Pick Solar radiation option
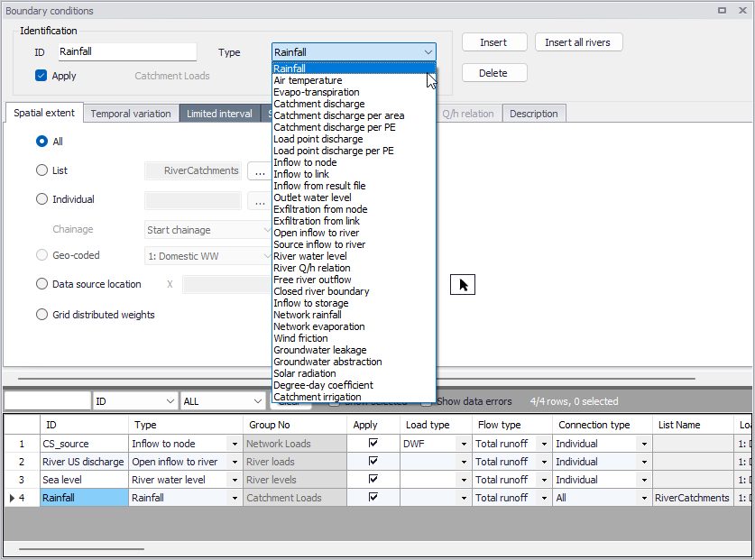755x560 pixels. click(x=354, y=373)
